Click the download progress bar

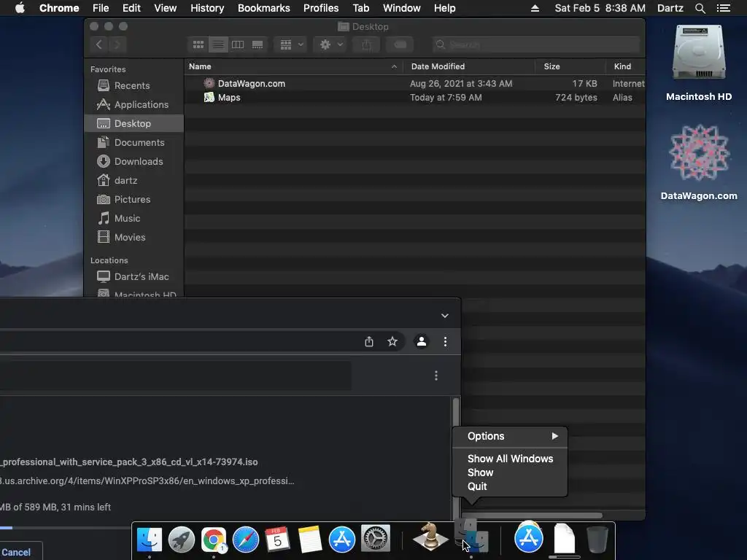[x=65, y=528]
